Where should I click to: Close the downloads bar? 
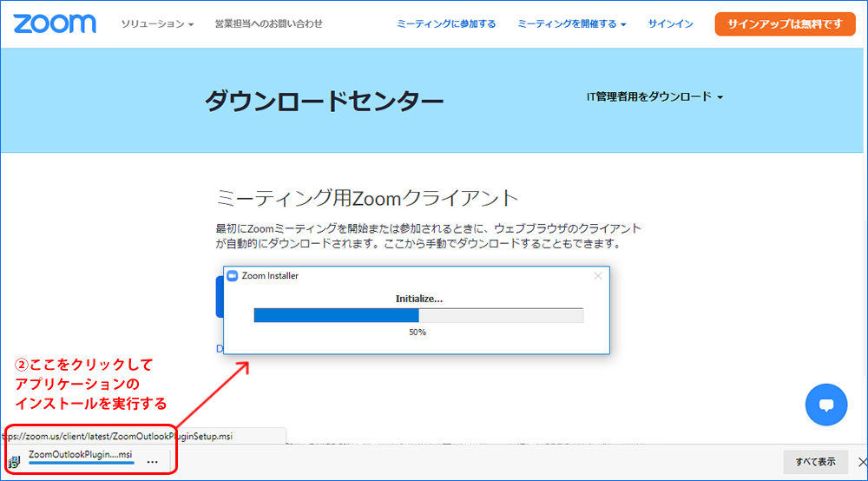coord(862,462)
